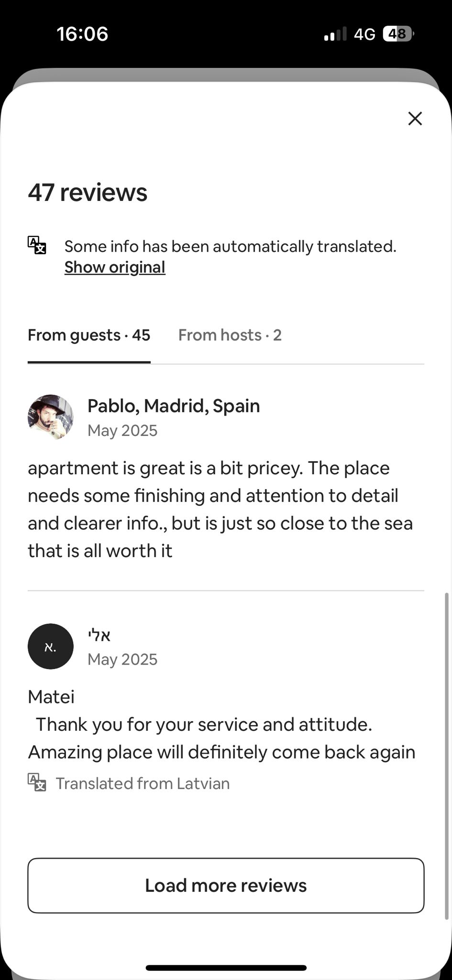Switch to the From guests tab
This screenshot has height=980, width=452.
[x=89, y=335]
